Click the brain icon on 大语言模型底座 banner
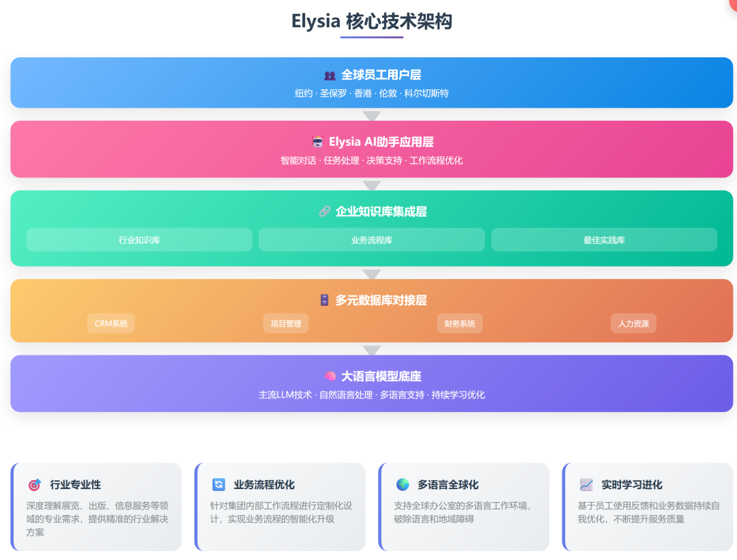The image size is (737, 560). pyautogui.click(x=331, y=376)
